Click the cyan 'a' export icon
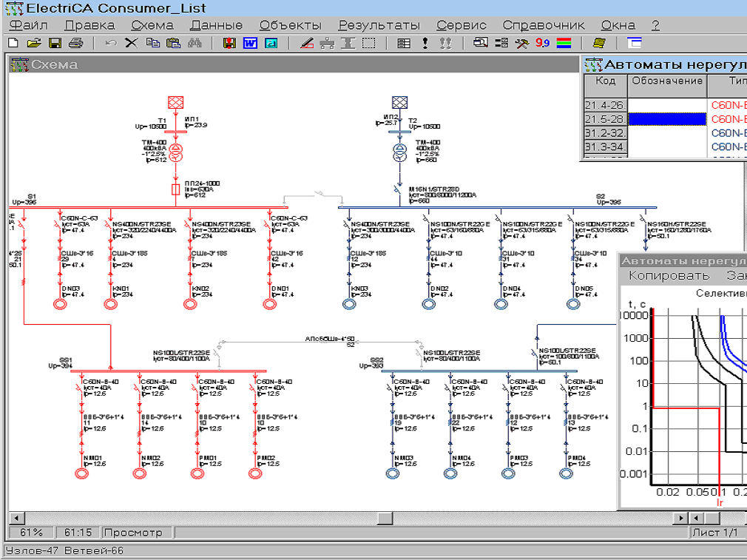 pyautogui.click(x=271, y=43)
